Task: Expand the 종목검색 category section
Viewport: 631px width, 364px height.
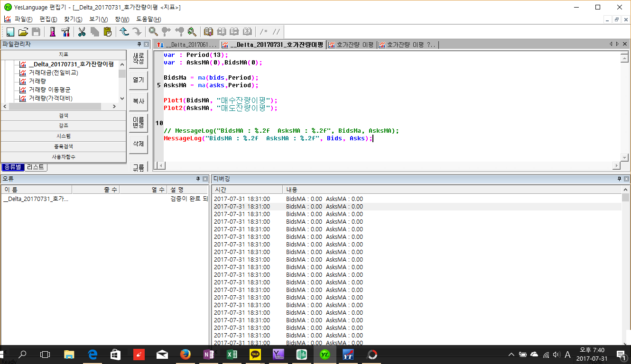Action: point(64,146)
